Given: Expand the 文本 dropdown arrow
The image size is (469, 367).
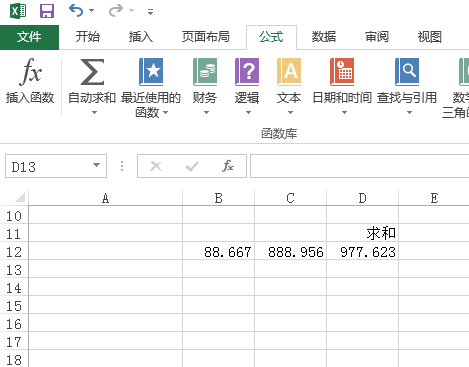Looking at the screenshot, I should coord(290,113).
